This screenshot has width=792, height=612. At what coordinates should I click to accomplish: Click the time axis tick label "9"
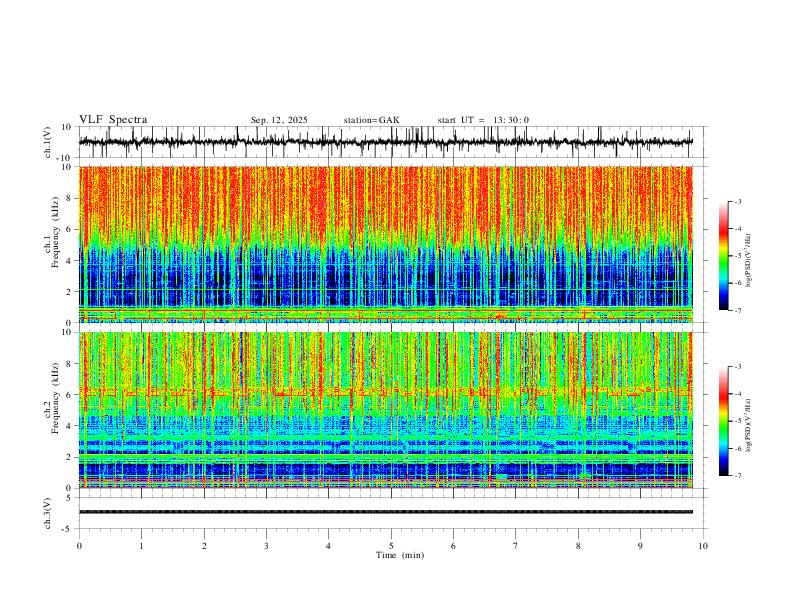(640, 546)
